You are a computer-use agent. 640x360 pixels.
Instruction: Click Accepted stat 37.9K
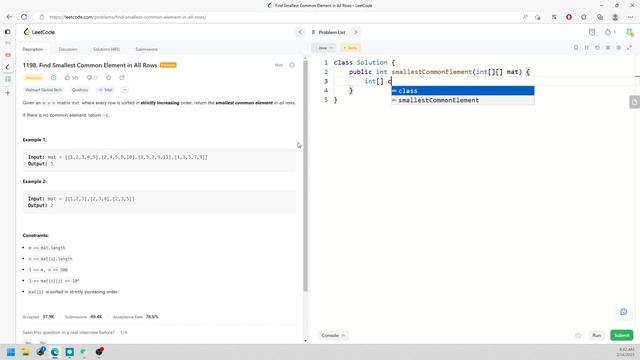coord(38,317)
